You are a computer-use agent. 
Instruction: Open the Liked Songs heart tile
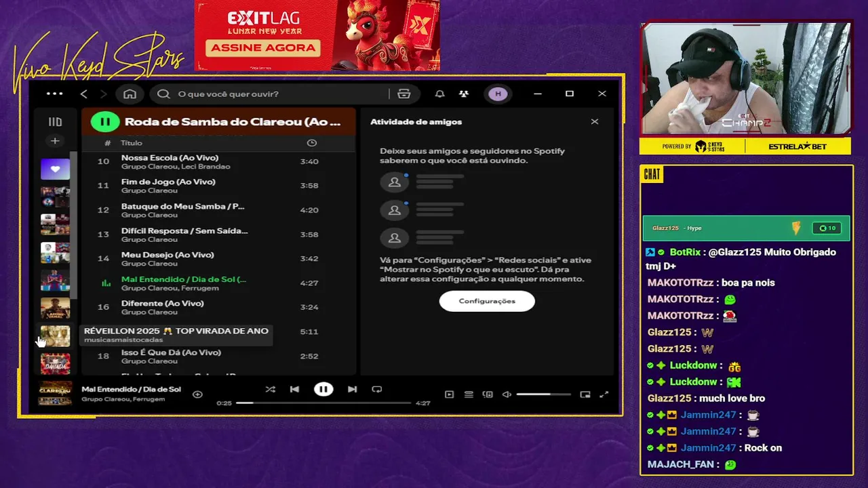[55, 169]
